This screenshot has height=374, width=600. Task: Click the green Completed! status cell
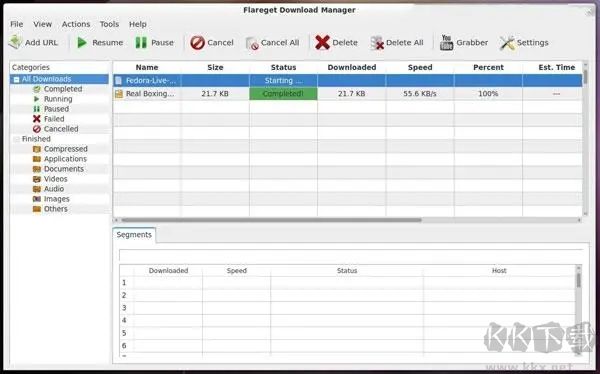click(284, 93)
